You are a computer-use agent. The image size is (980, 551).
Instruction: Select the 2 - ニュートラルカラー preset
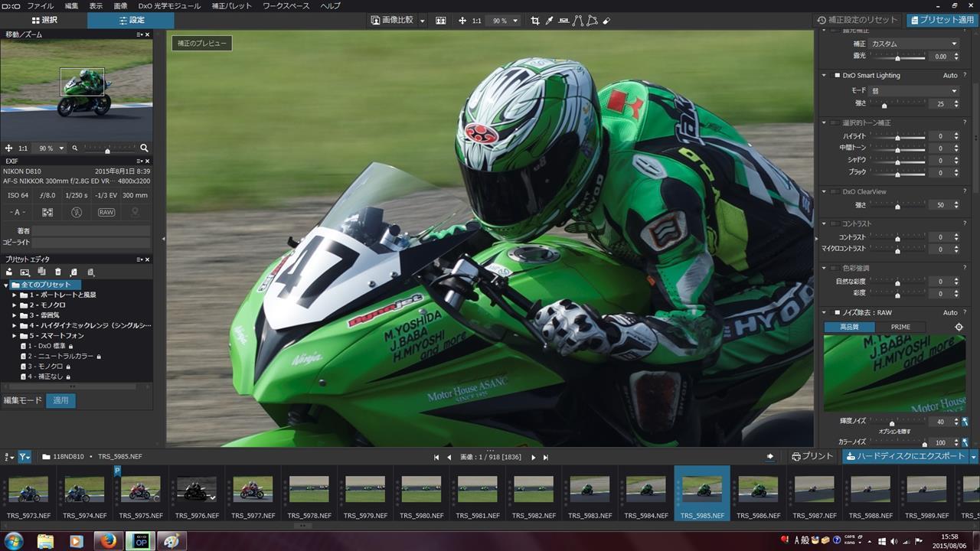tap(61, 356)
